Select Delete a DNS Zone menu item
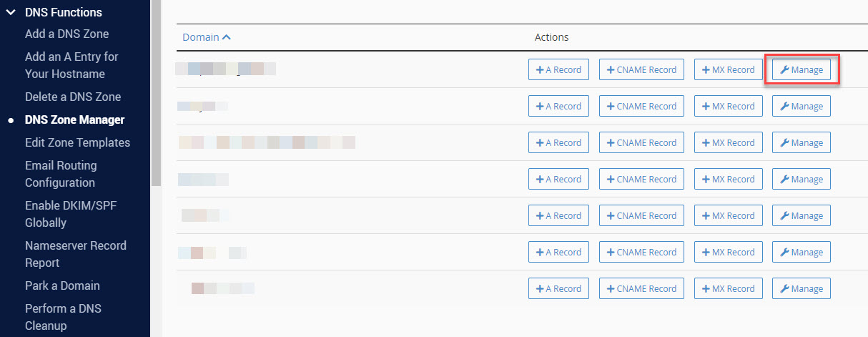This screenshot has height=337, width=868. [x=73, y=97]
